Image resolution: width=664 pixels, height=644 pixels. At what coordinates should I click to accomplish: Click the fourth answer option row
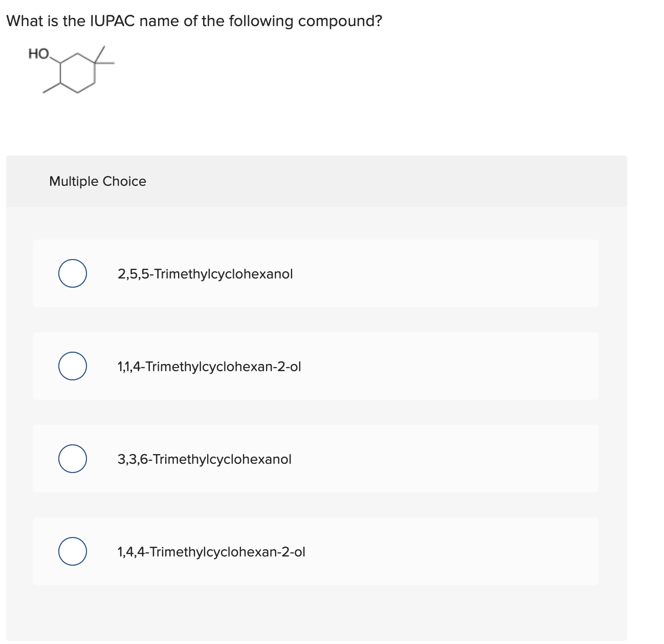coord(315,552)
